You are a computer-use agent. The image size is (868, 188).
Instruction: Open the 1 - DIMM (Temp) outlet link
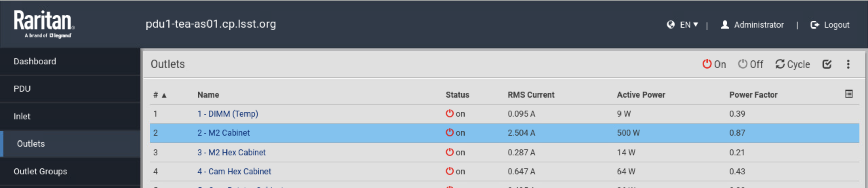click(x=228, y=114)
